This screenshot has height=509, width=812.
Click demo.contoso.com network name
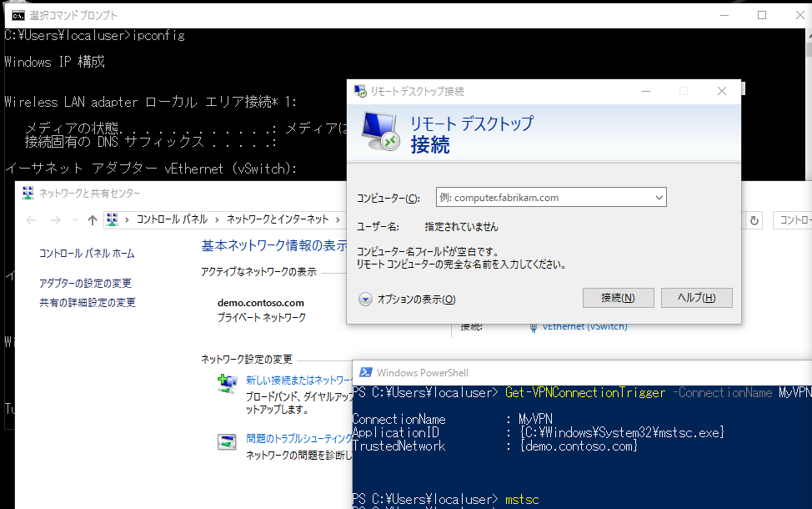[x=260, y=303]
